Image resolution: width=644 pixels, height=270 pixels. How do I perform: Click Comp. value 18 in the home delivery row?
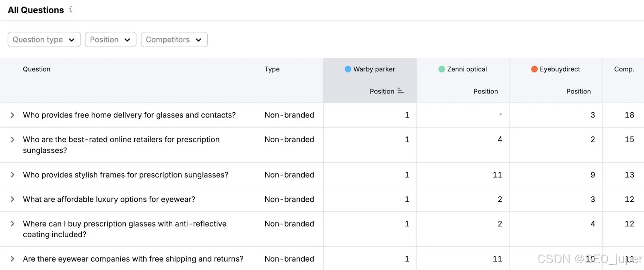point(630,115)
